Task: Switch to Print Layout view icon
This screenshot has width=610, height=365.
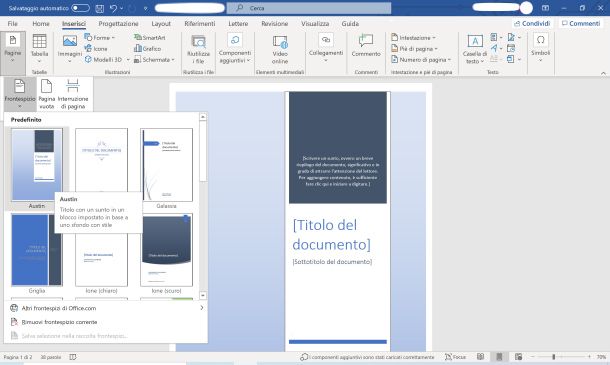Action: [499, 357]
